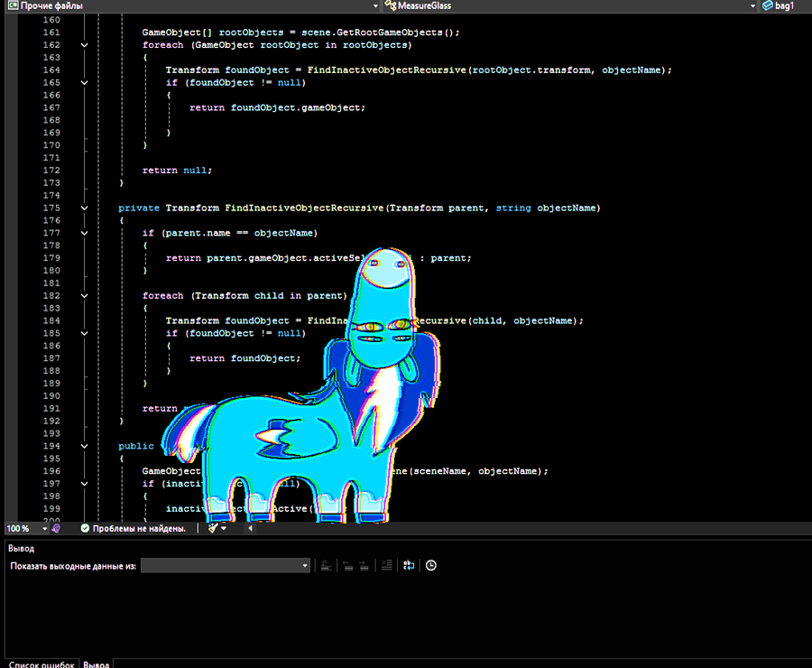
Task: Open the Прочие файлы project dropdown
Action: point(375,5)
